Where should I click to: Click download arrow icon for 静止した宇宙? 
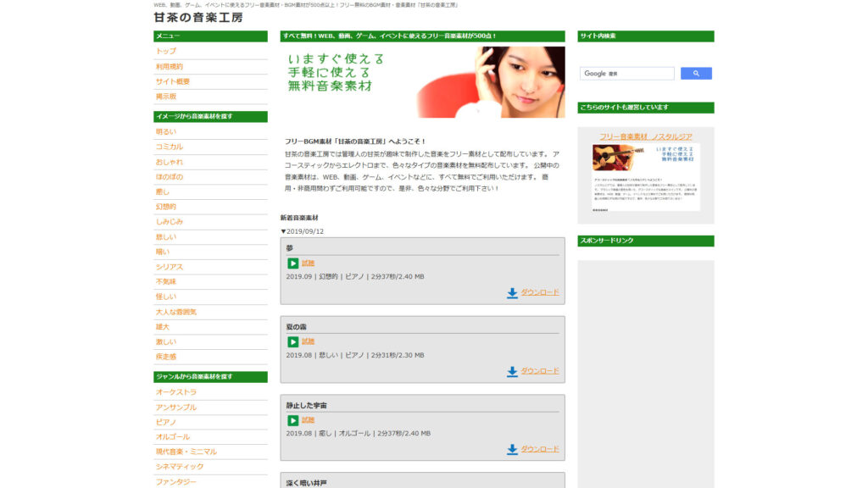click(512, 449)
